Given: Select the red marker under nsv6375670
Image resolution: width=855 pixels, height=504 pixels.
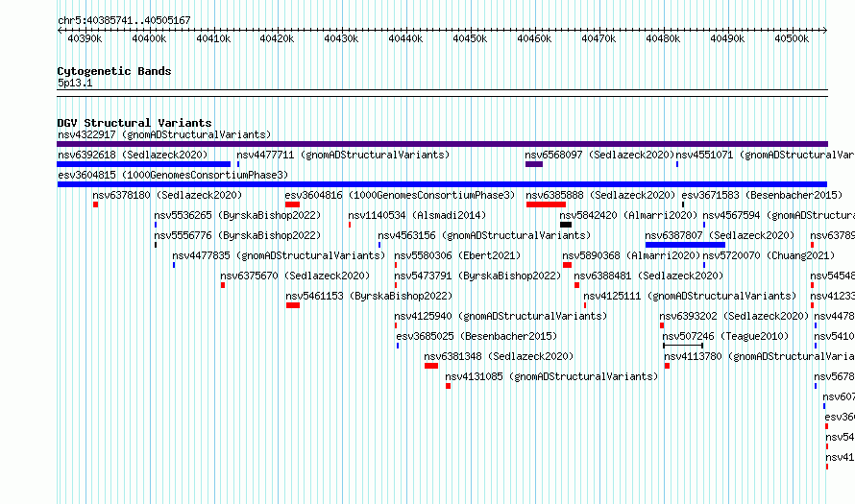Looking at the screenshot, I should [x=223, y=285].
